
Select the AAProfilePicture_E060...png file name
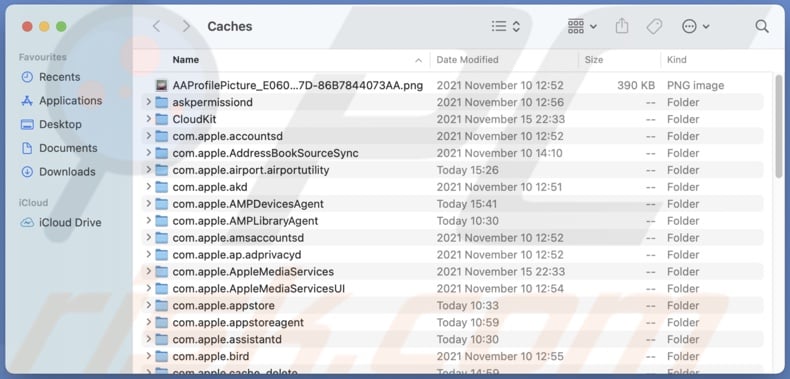[297, 86]
